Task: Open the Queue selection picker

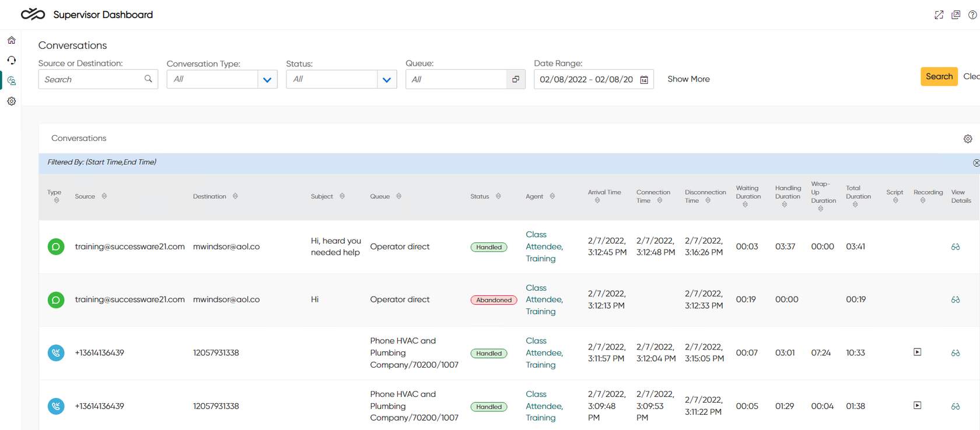Action: tap(516, 79)
